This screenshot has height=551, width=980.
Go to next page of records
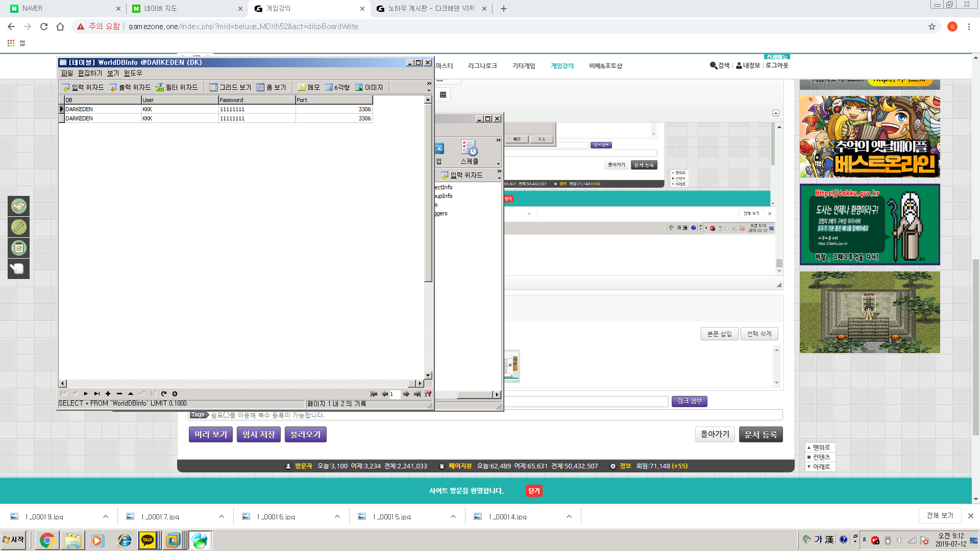click(x=406, y=394)
